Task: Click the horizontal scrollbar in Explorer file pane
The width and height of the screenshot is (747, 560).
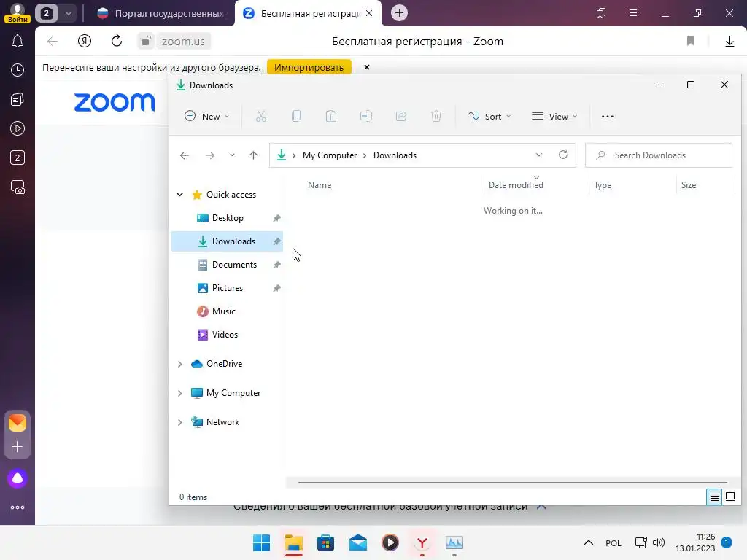Action: point(512,483)
